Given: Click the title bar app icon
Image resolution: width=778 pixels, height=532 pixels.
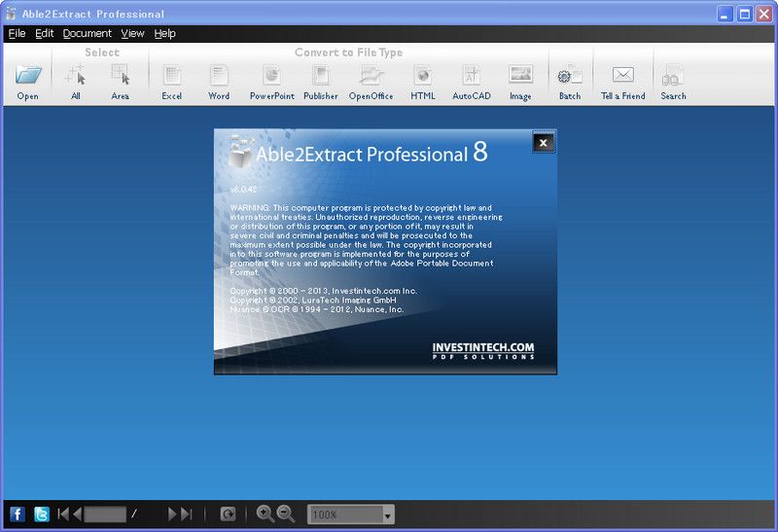Looking at the screenshot, I should [x=11, y=14].
